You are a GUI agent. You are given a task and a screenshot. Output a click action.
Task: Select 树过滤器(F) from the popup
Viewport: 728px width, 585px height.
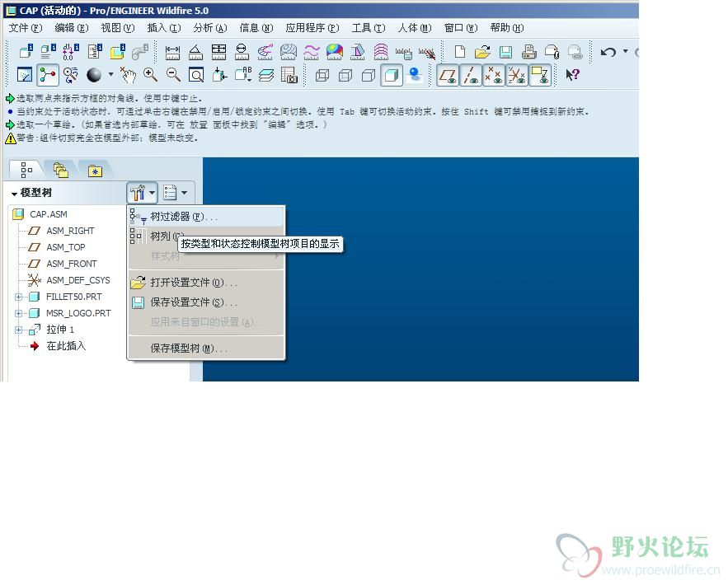pyautogui.click(x=205, y=217)
